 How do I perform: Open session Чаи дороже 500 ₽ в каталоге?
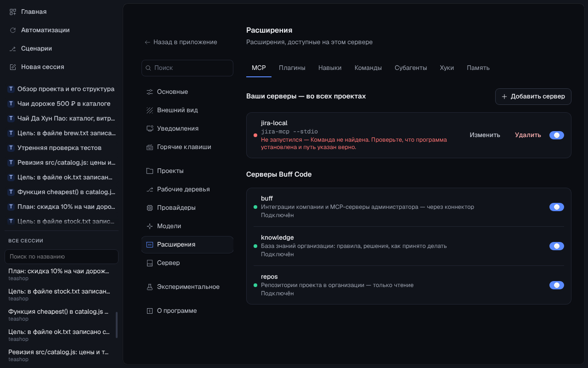62,103
